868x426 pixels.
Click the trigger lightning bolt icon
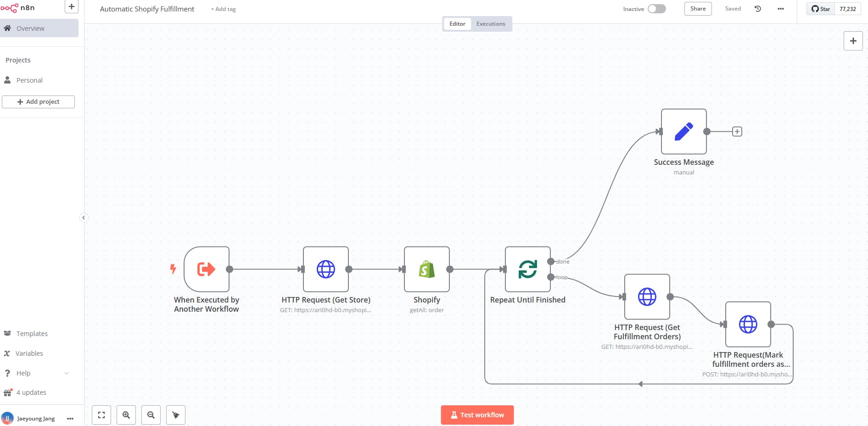pos(173,269)
